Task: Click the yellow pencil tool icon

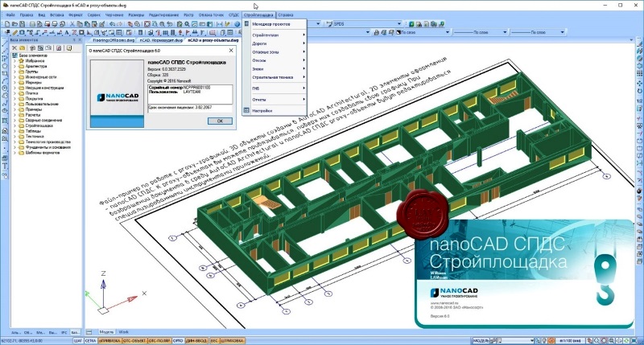Action: point(14,33)
